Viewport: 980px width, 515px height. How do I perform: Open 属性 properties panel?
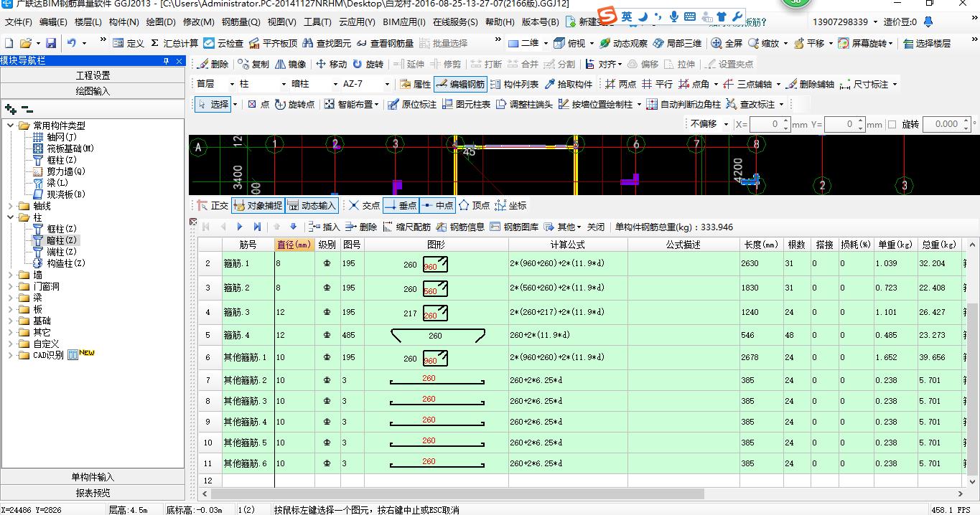click(415, 84)
